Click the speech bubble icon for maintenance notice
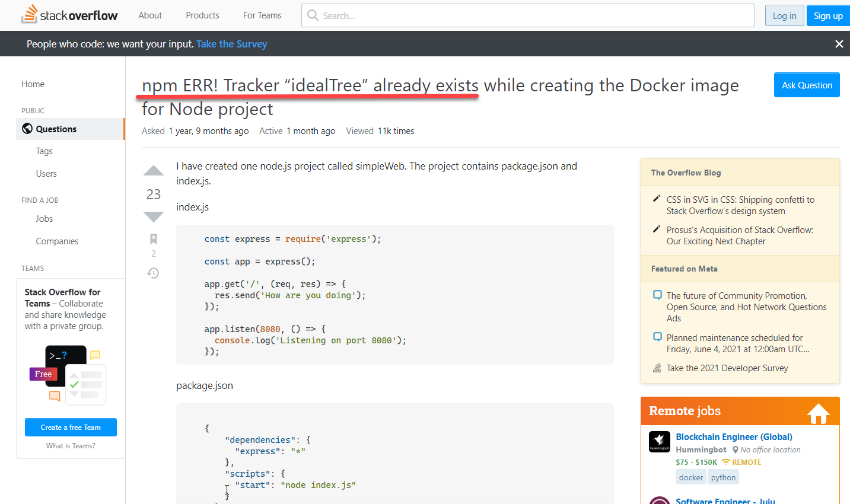Screen dimensions: 850x504 pyautogui.click(x=657, y=336)
